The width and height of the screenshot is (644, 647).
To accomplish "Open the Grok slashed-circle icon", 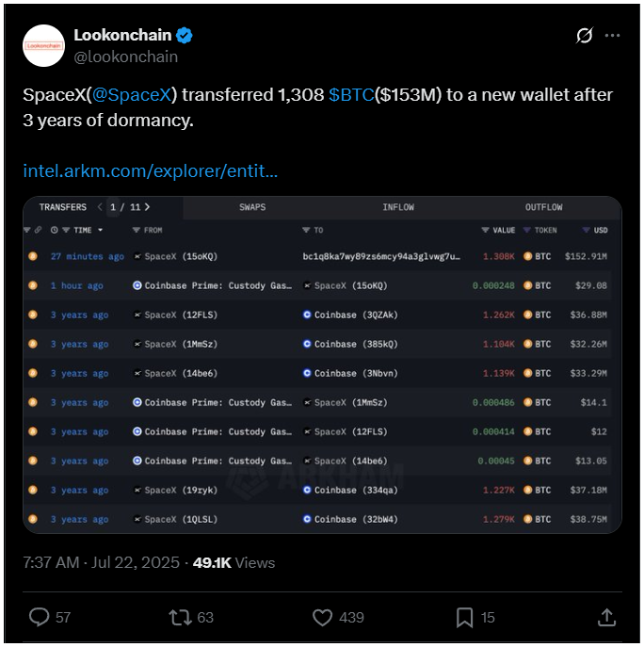I will [x=585, y=36].
